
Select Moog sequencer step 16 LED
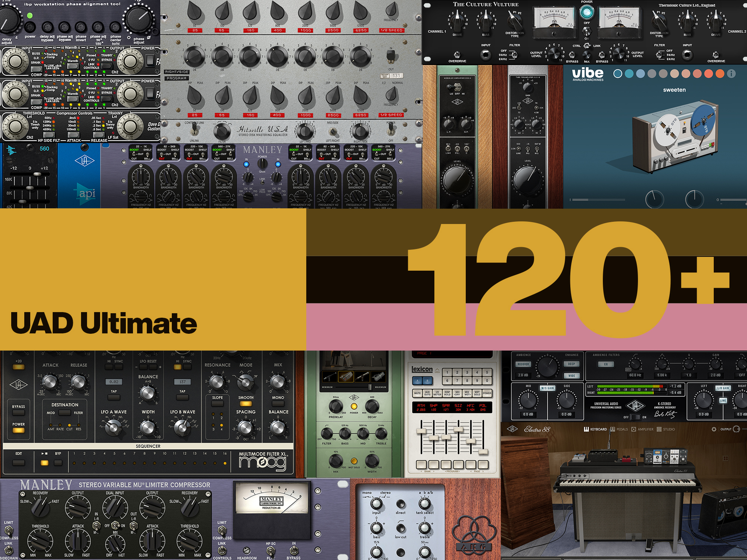pyautogui.click(x=225, y=463)
